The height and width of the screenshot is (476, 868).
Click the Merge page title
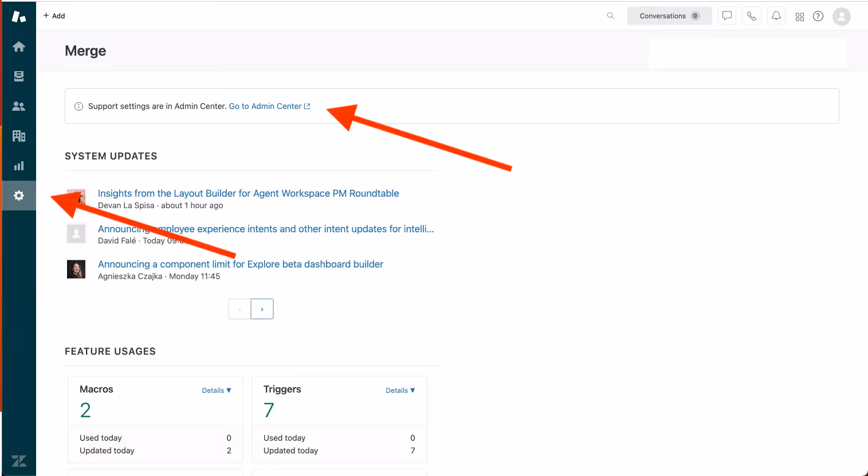point(85,51)
